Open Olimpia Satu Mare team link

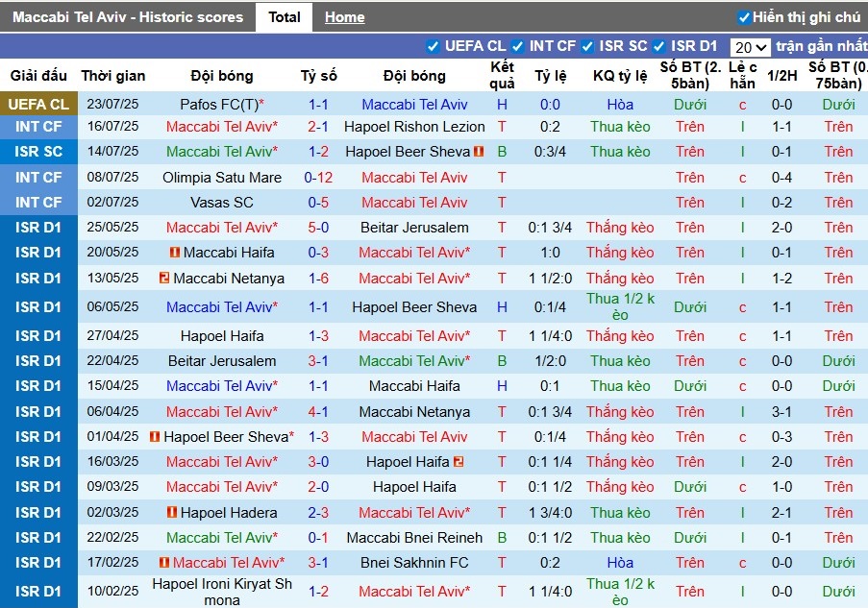click(222, 178)
